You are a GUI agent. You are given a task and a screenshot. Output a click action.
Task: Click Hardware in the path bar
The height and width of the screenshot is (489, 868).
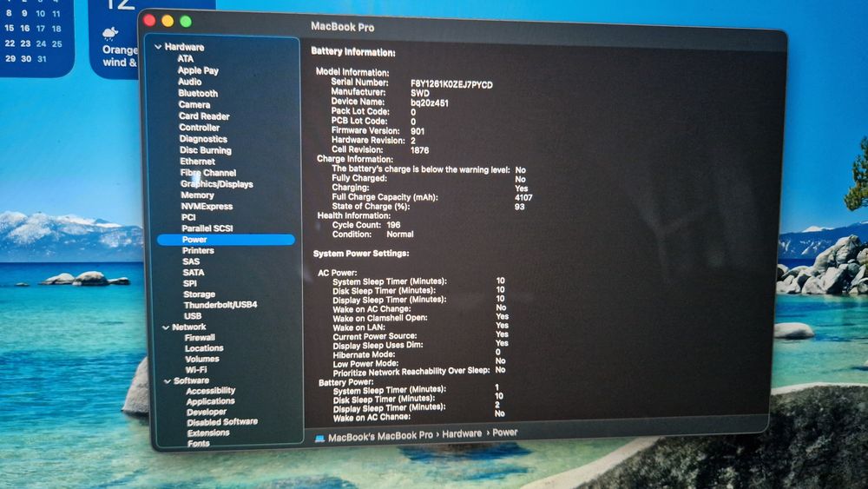pyautogui.click(x=462, y=433)
